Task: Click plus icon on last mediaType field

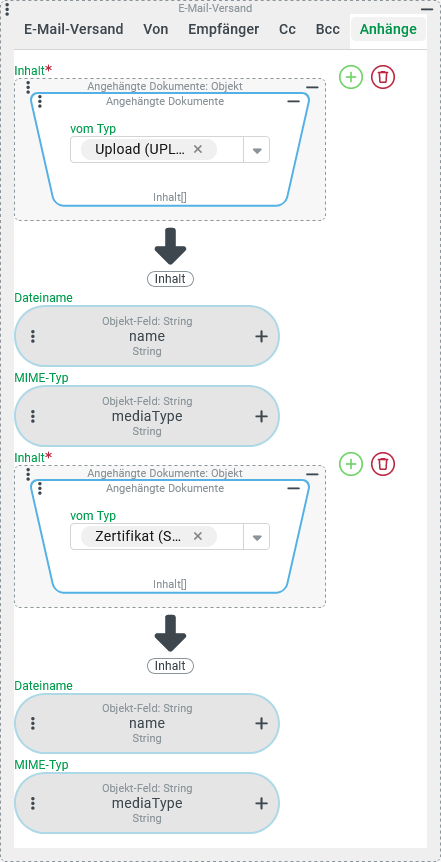Action: pos(262,804)
